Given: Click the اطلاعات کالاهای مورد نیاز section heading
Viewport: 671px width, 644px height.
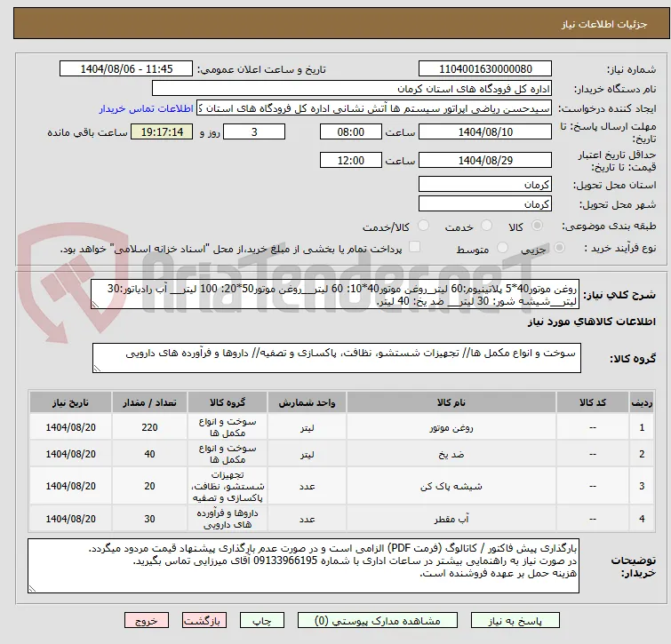Looking at the screenshot, I should click(591, 322).
